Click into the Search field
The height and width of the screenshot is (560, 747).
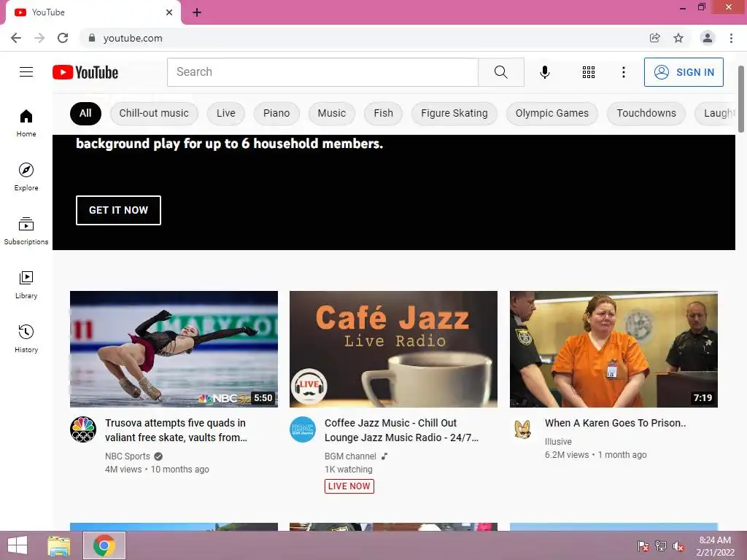(x=322, y=72)
